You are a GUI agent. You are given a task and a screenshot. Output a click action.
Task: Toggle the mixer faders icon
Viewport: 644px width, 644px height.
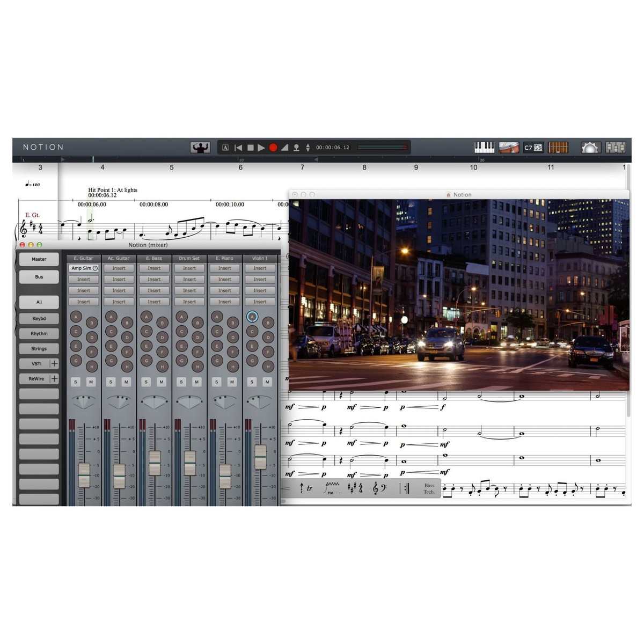[x=616, y=147]
